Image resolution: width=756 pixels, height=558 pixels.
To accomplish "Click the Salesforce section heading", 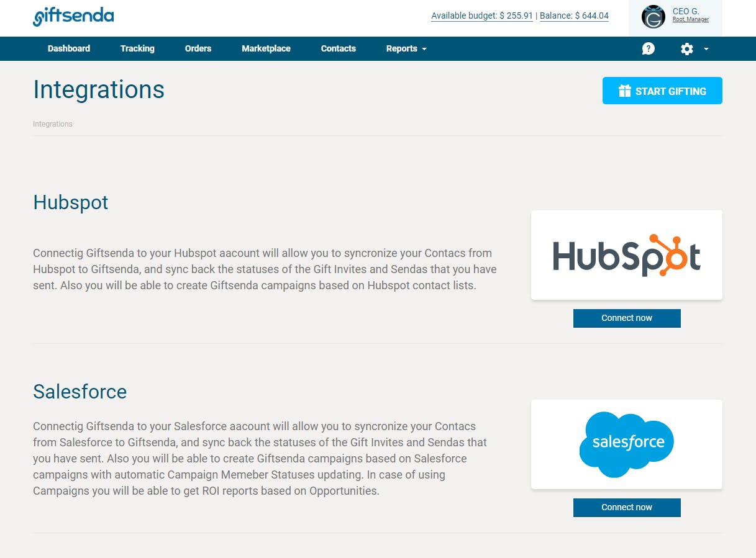I will point(80,392).
